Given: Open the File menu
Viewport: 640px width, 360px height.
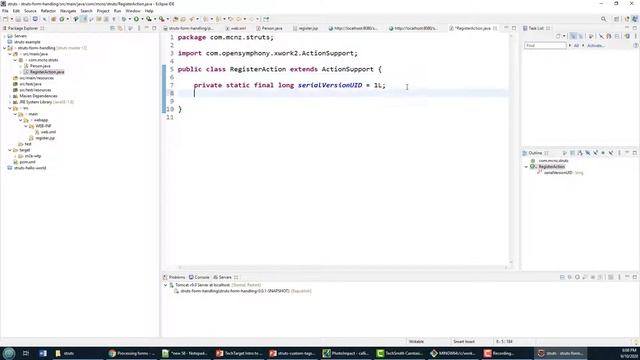Looking at the screenshot, I should click(x=5, y=11).
